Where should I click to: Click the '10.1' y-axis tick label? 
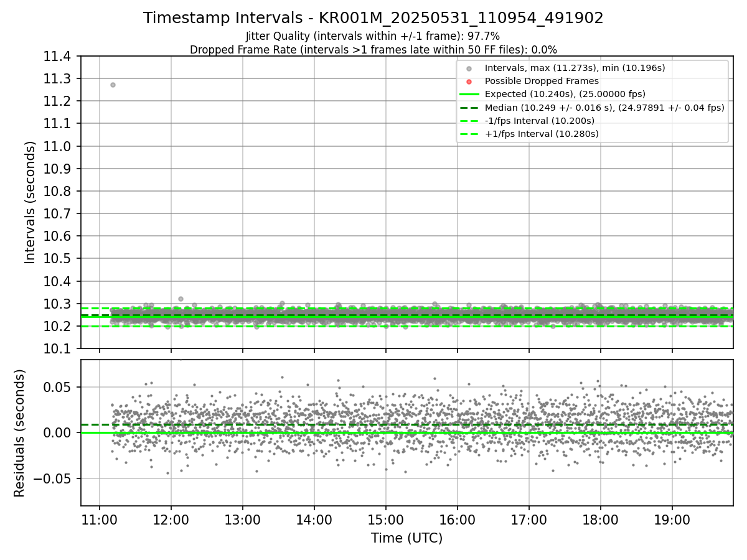click(57, 348)
